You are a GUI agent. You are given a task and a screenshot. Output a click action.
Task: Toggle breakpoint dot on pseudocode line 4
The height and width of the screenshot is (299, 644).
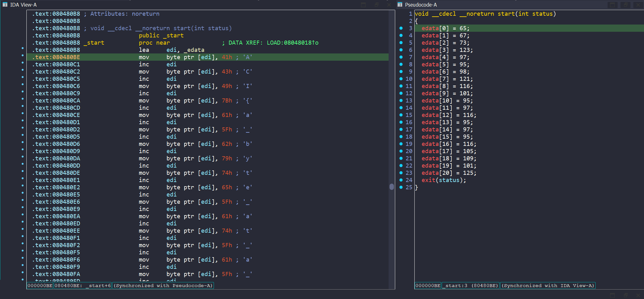401,36
